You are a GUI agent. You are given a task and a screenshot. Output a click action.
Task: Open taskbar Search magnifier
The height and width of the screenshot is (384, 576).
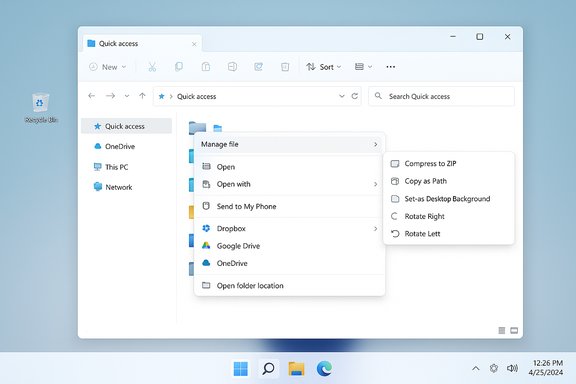click(269, 368)
